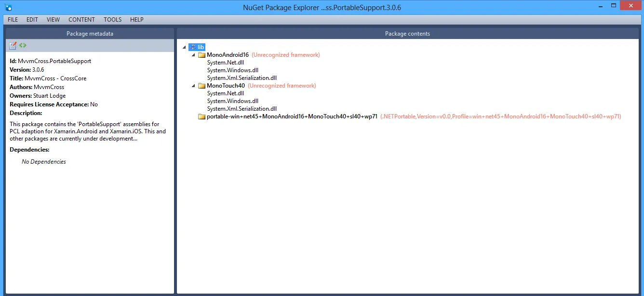Minimize the NuGet Package Explorer window
Screen dimensions: 644x296
point(601,6)
